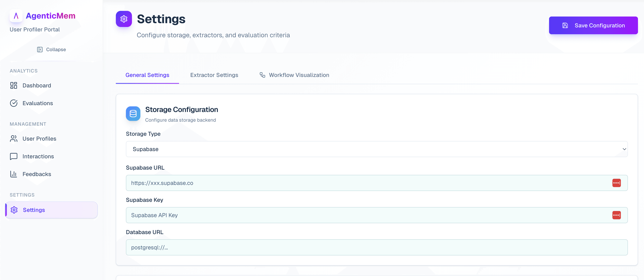Focus the Database URL input field
This screenshot has height=280, width=644.
click(377, 247)
